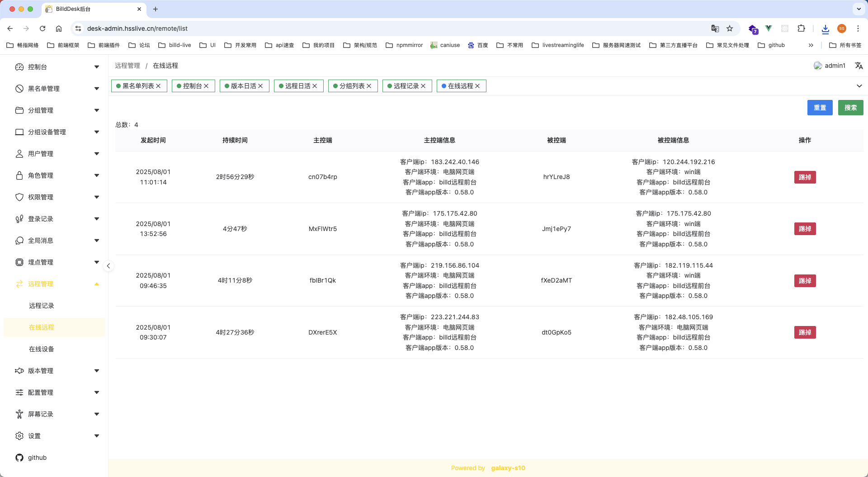
Task: Open the galaxy-s10 footer link
Action: 508,468
